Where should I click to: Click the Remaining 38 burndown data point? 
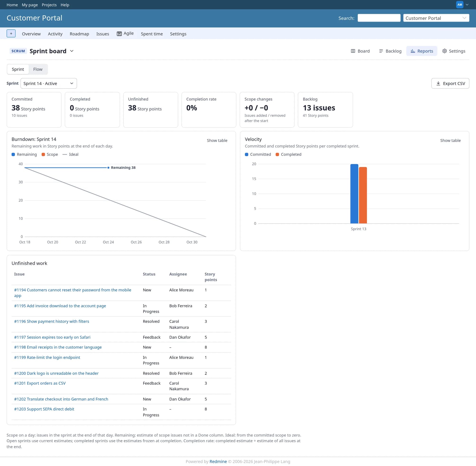[x=108, y=168]
